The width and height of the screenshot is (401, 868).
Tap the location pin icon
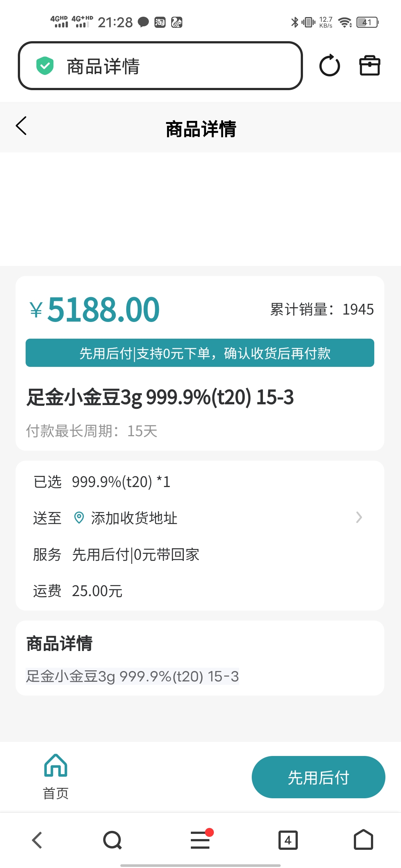79,517
